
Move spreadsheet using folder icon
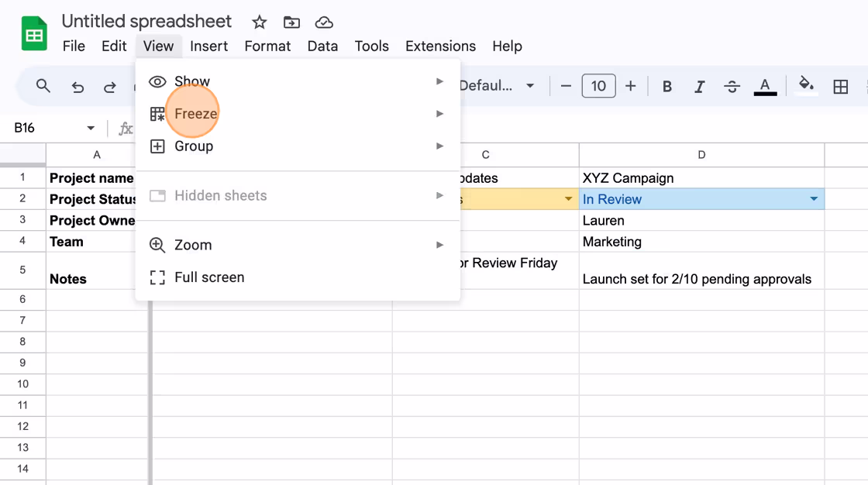[x=291, y=22]
